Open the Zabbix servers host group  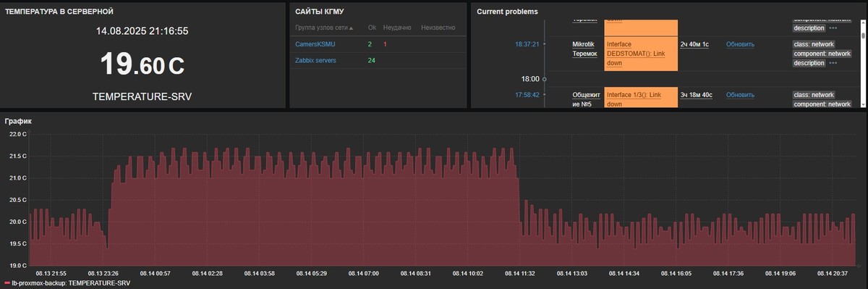click(x=315, y=60)
